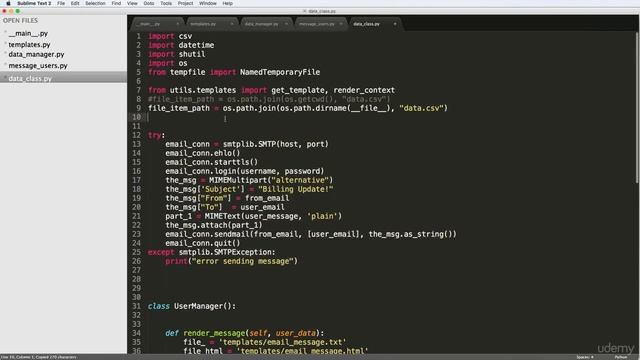
Task: Click the email_conn.quit() line
Action: 203,243
